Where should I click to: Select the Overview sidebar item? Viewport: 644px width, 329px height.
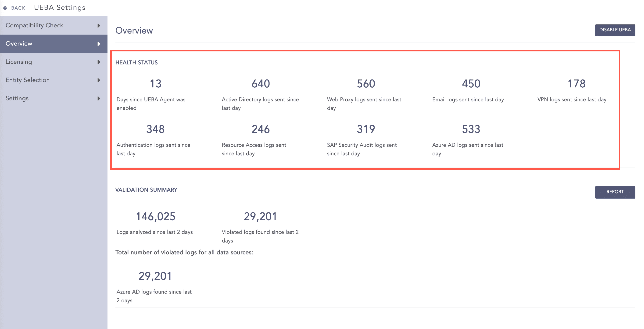pyautogui.click(x=19, y=43)
